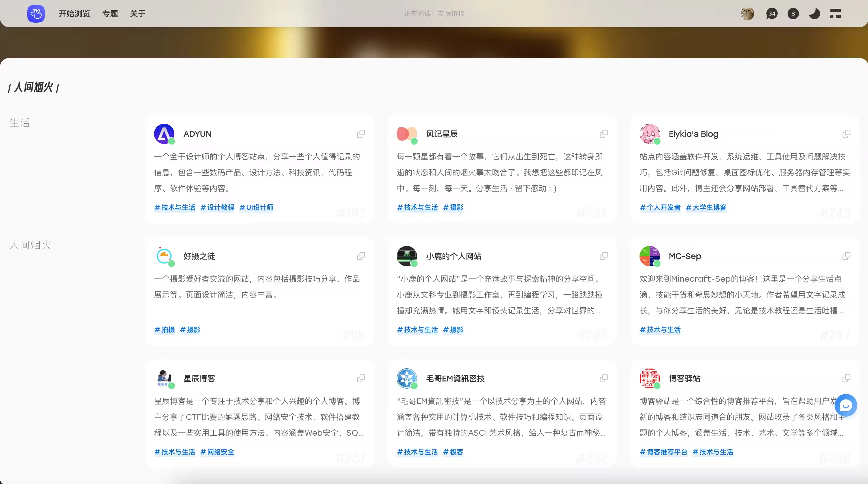Copy link icon on ADYUN card
Viewport: 868px width, 484px height.
coord(361,134)
